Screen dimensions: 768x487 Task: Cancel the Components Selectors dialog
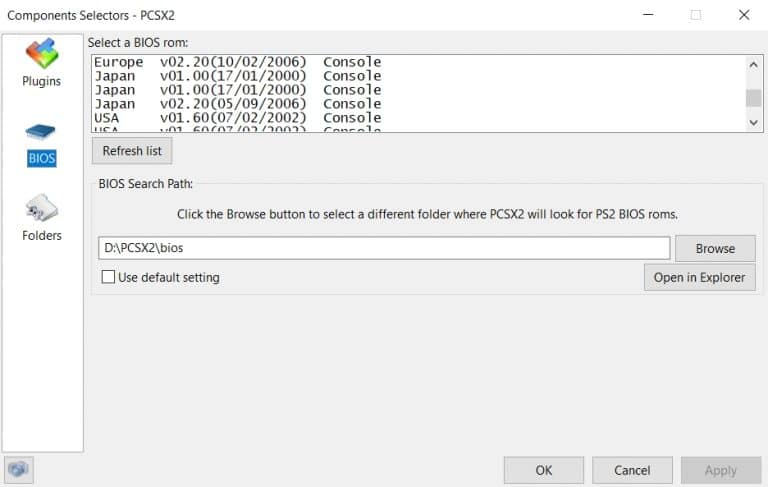tap(632, 470)
